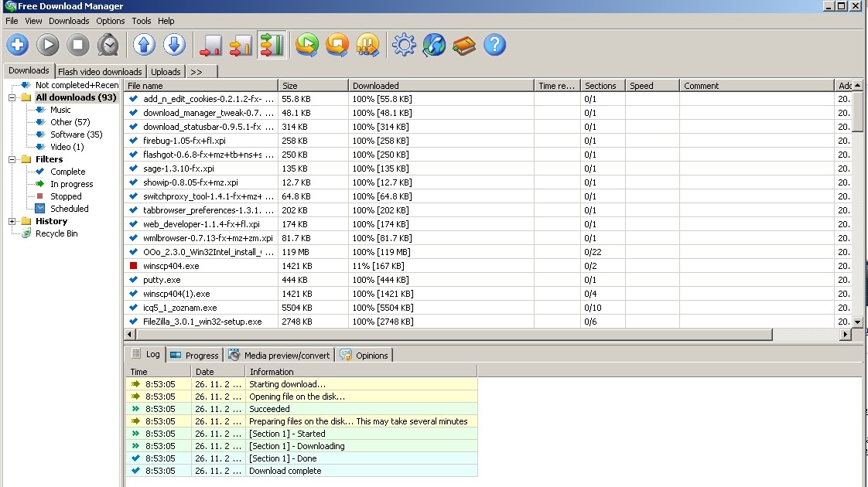
Task: Open the schedule clock icon
Action: click(108, 45)
